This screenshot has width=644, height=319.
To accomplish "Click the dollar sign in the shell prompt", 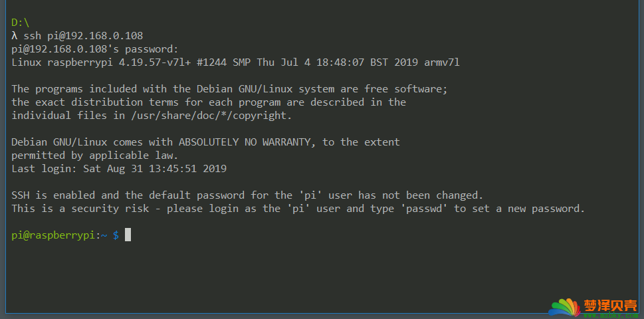I will (x=116, y=235).
